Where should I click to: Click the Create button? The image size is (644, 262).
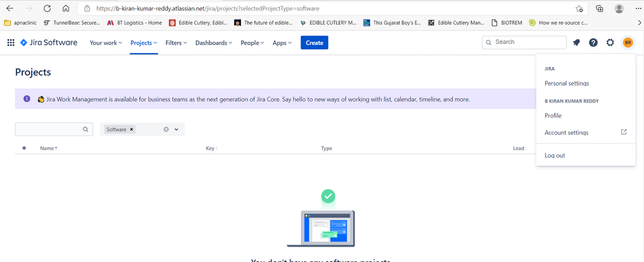[x=314, y=43]
